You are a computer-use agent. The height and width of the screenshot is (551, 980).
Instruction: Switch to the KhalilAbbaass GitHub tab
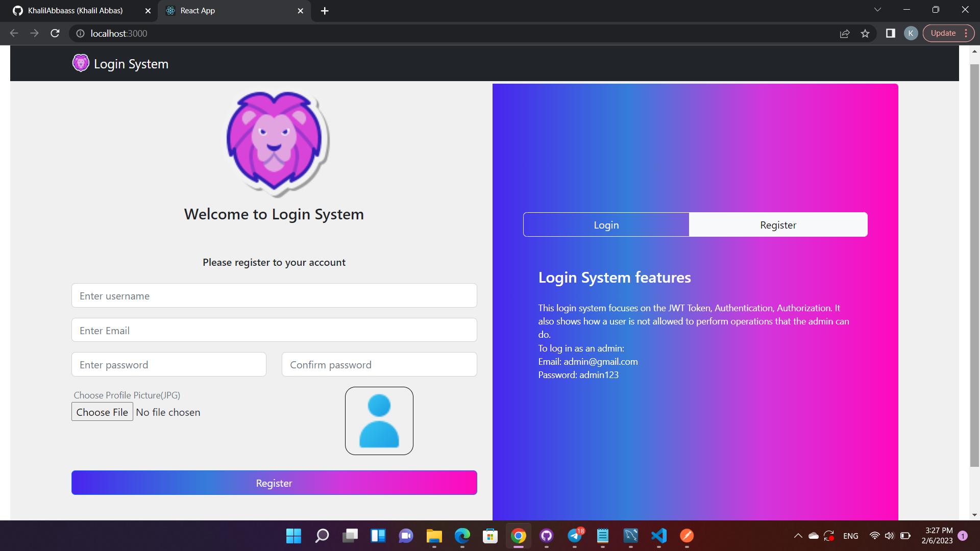click(74, 10)
